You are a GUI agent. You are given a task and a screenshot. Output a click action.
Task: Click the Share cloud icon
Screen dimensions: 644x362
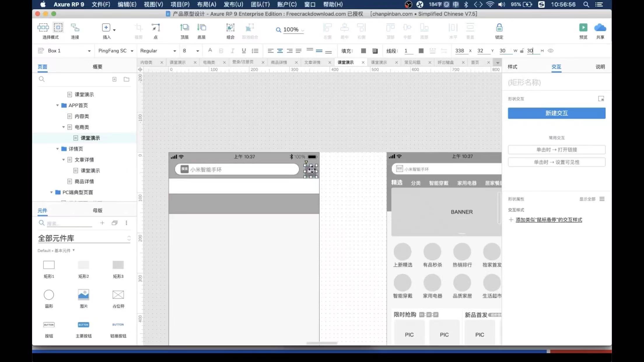[x=600, y=28]
